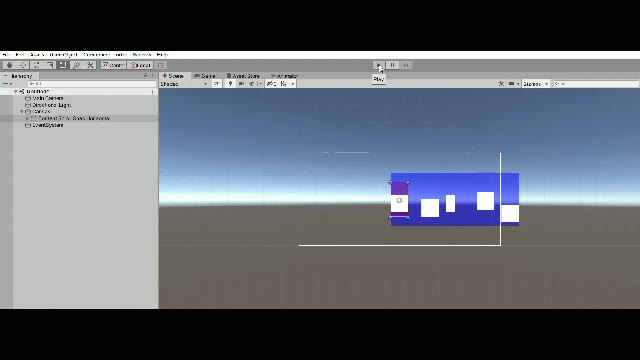Open the GameObject menu

click(63, 55)
